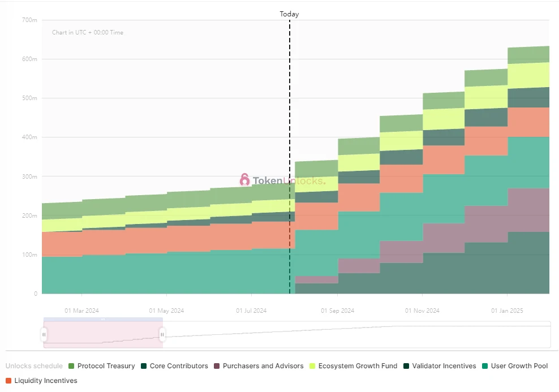This screenshot has width=559, height=392.
Task: Expand the chart range using left slider handle
Action: [44, 334]
